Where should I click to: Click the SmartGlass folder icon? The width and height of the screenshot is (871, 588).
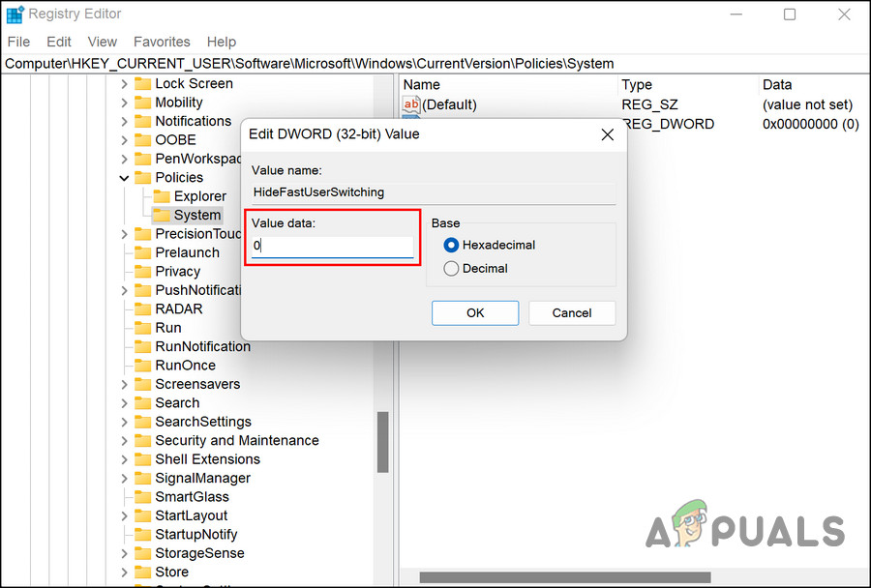(142, 496)
